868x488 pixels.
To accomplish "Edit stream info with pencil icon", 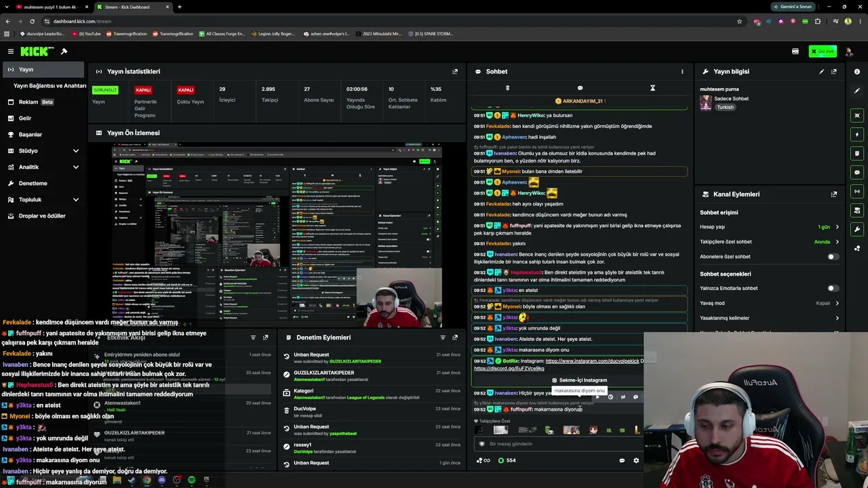I will (x=821, y=71).
